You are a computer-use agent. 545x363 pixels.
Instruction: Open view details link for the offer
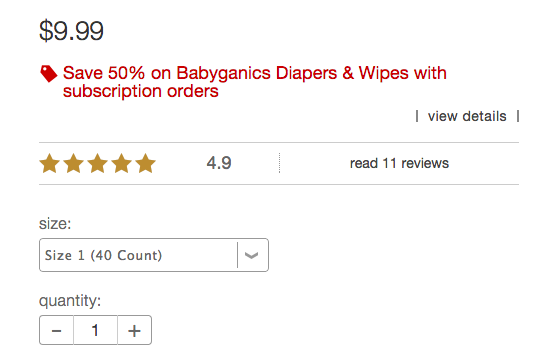pyautogui.click(x=467, y=116)
